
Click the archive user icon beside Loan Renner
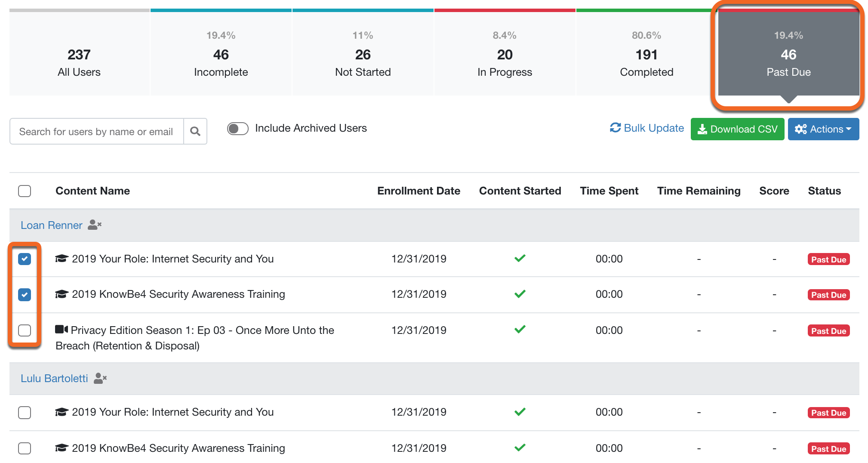click(95, 225)
